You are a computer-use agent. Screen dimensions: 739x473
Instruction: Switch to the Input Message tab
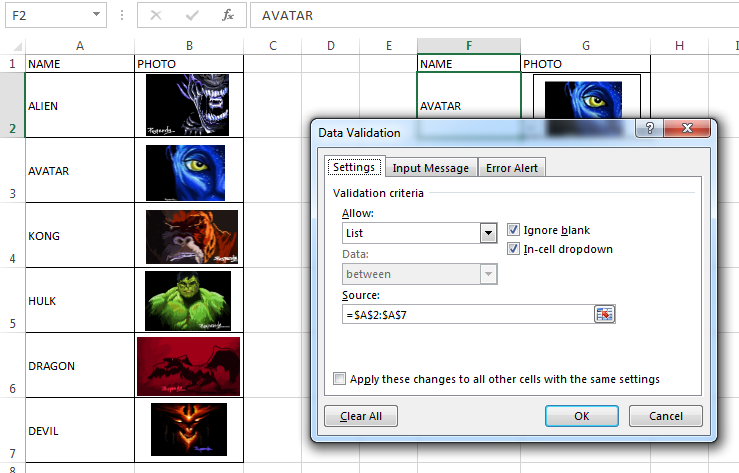tap(431, 168)
